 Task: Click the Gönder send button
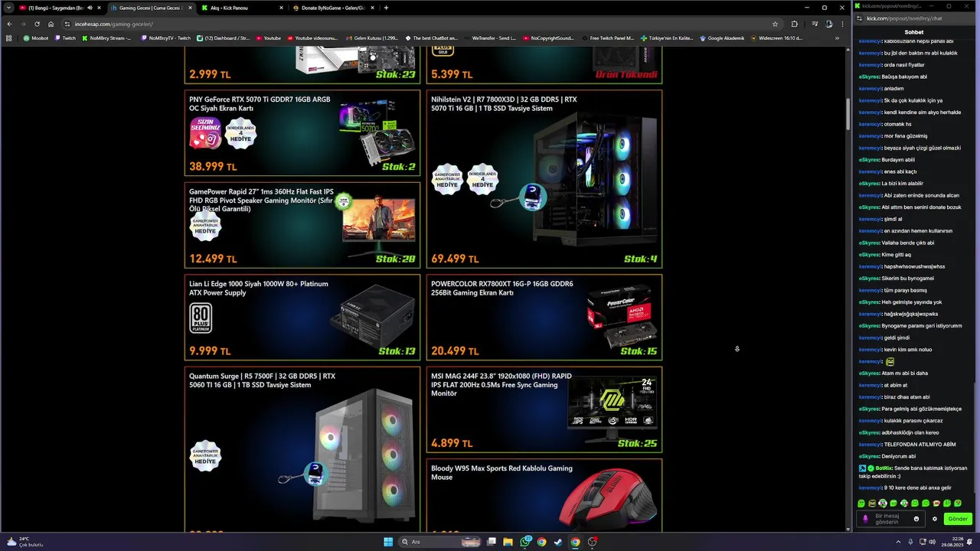point(958,519)
